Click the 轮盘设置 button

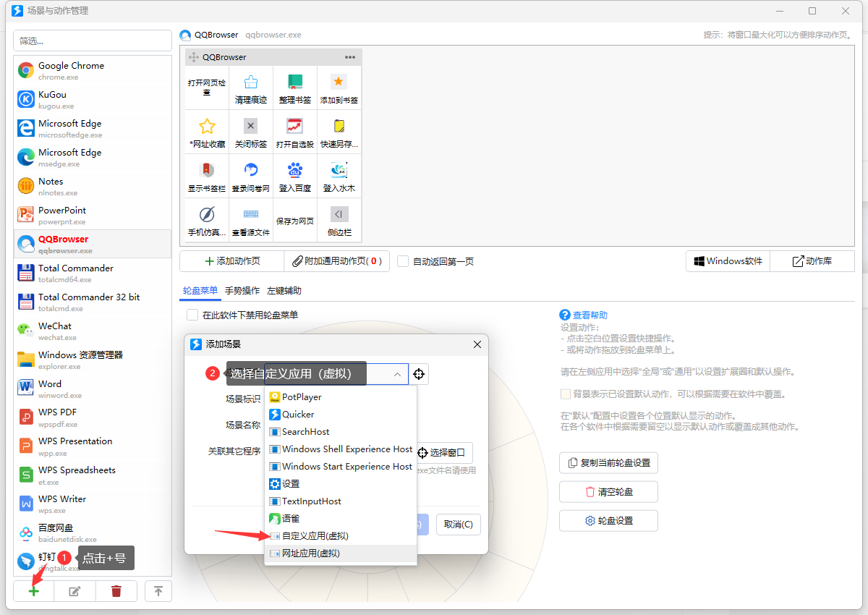coord(608,521)
